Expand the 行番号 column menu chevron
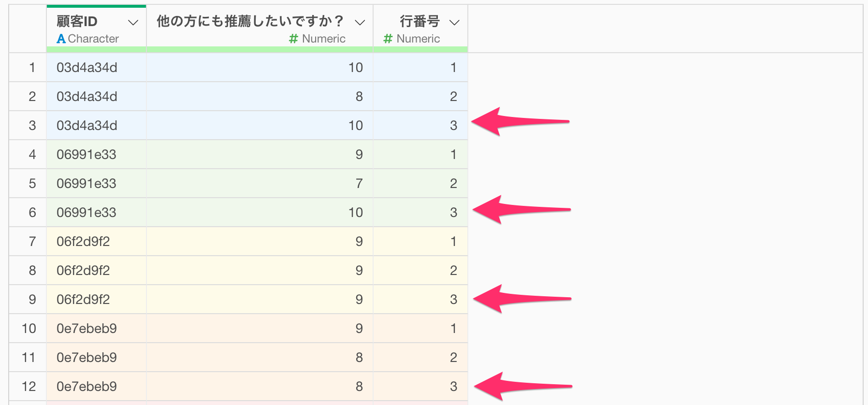The width and height of the screenshot is (868, 405). 454,22
